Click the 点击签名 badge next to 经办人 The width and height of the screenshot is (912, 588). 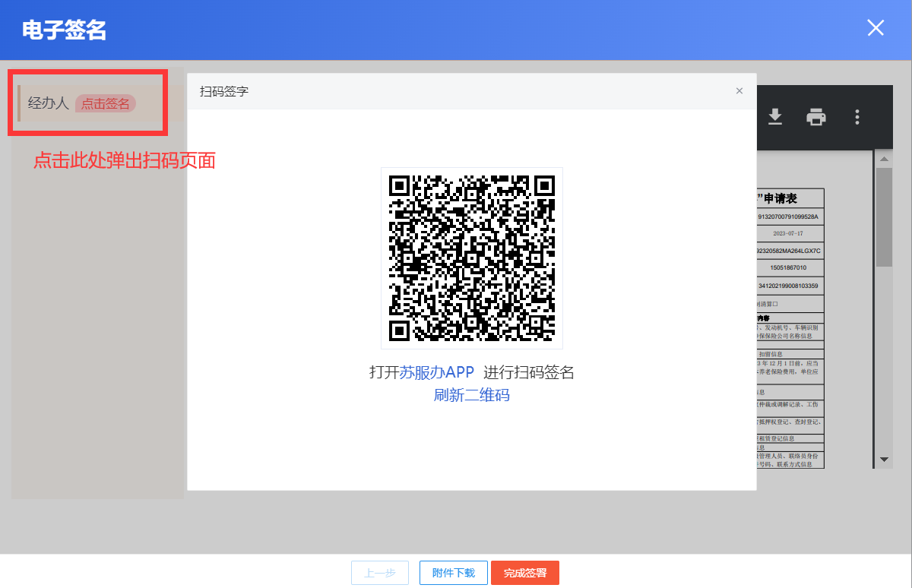click(106, 104)
